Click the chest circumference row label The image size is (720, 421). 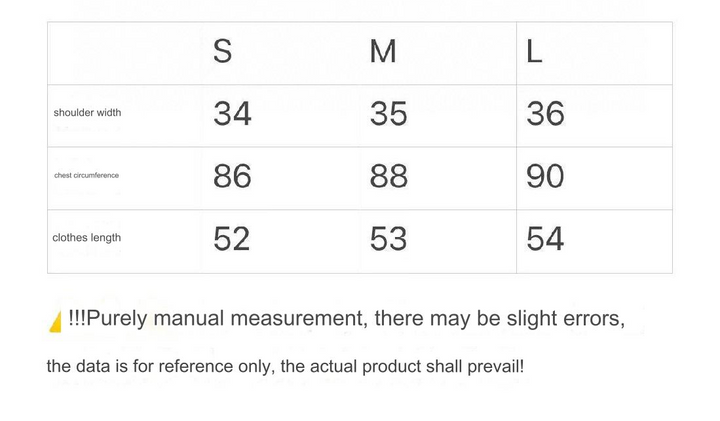click(86, 175)
